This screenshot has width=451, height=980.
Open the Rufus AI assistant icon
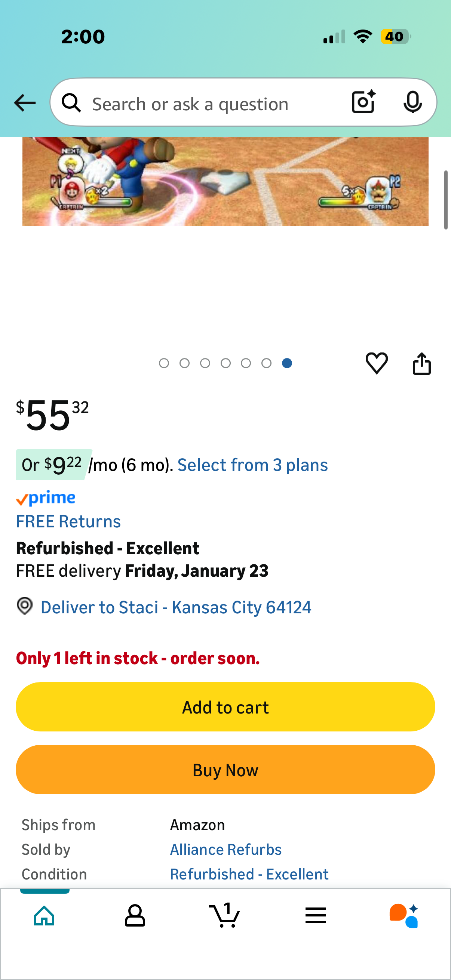pos(404,915)
